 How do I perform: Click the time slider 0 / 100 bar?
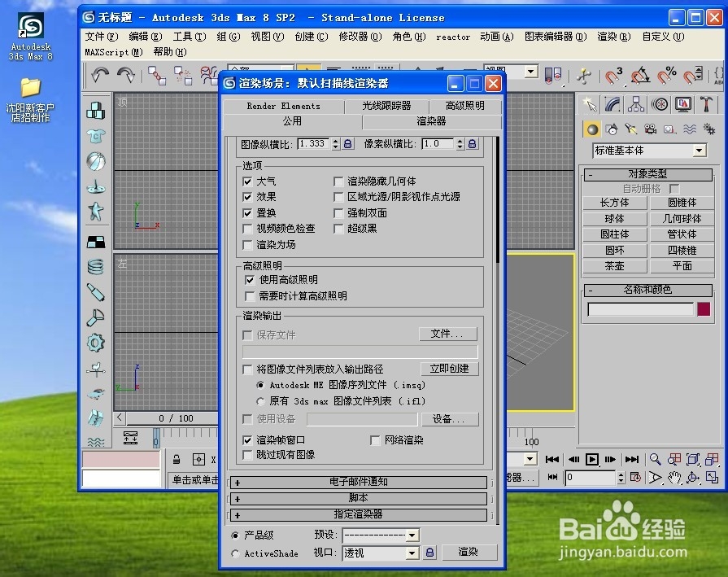click(174, 418)
